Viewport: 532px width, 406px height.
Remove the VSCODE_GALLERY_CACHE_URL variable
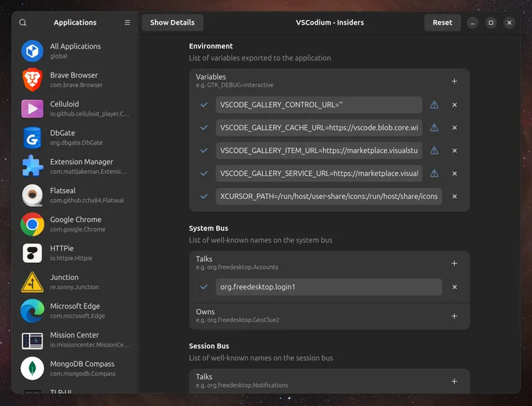pos(455,128)
